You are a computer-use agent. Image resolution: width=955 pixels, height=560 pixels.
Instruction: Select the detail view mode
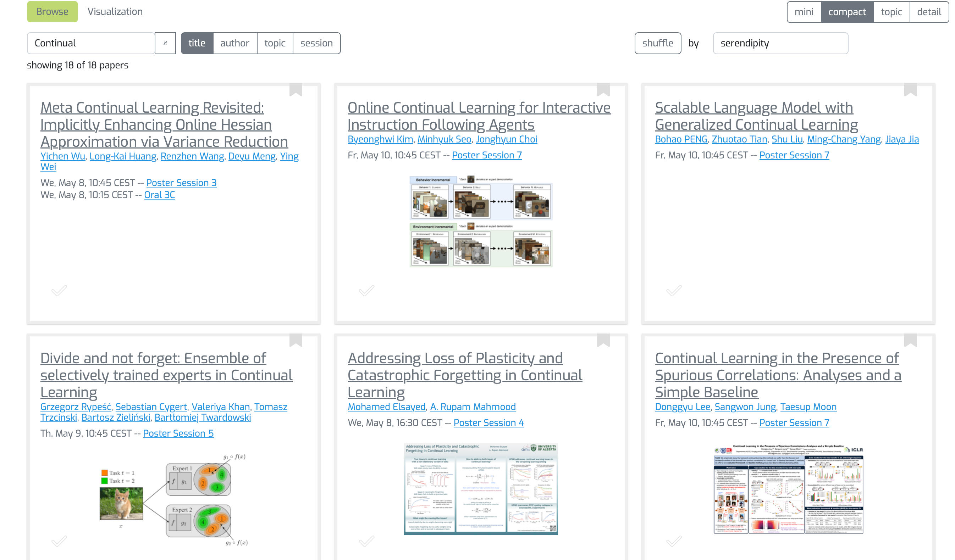[928, 12]
